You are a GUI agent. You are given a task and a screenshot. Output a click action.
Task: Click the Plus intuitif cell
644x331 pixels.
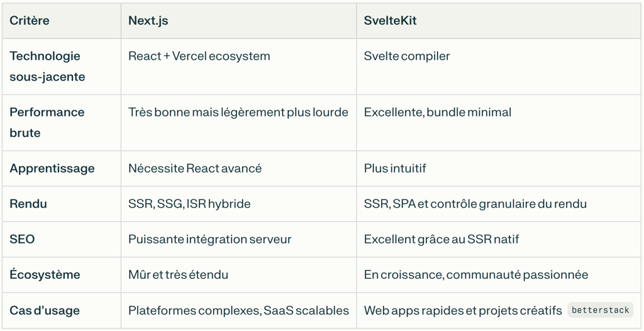tap(395, 169)
